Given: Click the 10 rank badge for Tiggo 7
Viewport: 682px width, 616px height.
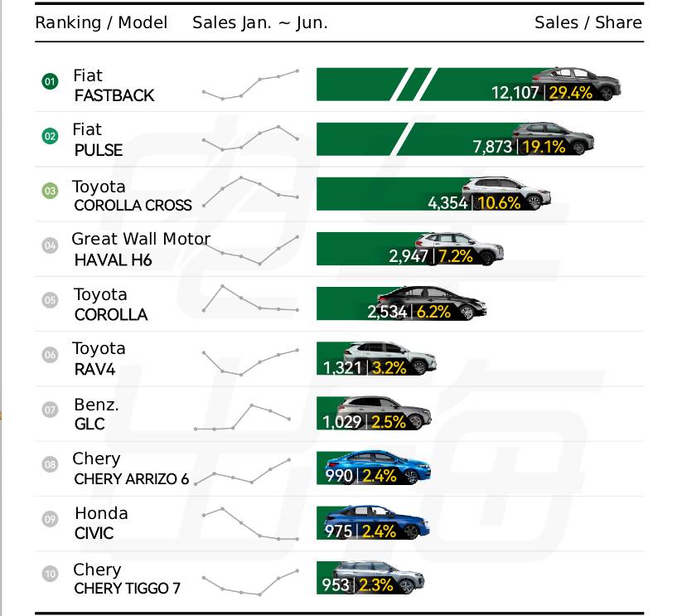Looking at the screenshot, I should (50, 574).
